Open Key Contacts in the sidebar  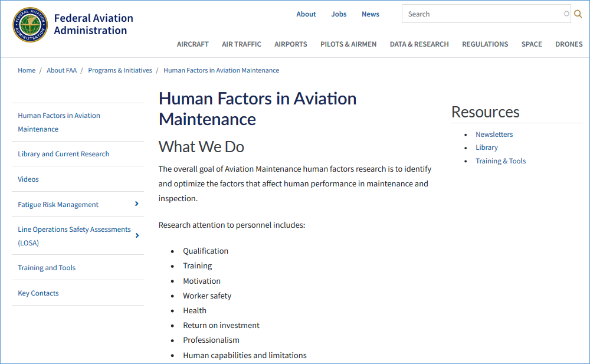click(x=38, y=293)
